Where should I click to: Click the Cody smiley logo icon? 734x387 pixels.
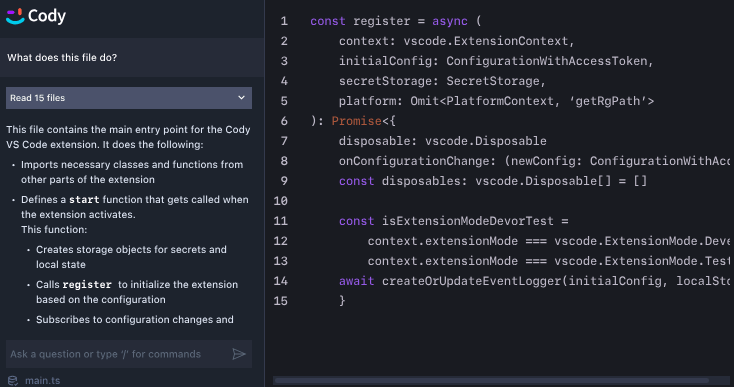coord(15,16)
